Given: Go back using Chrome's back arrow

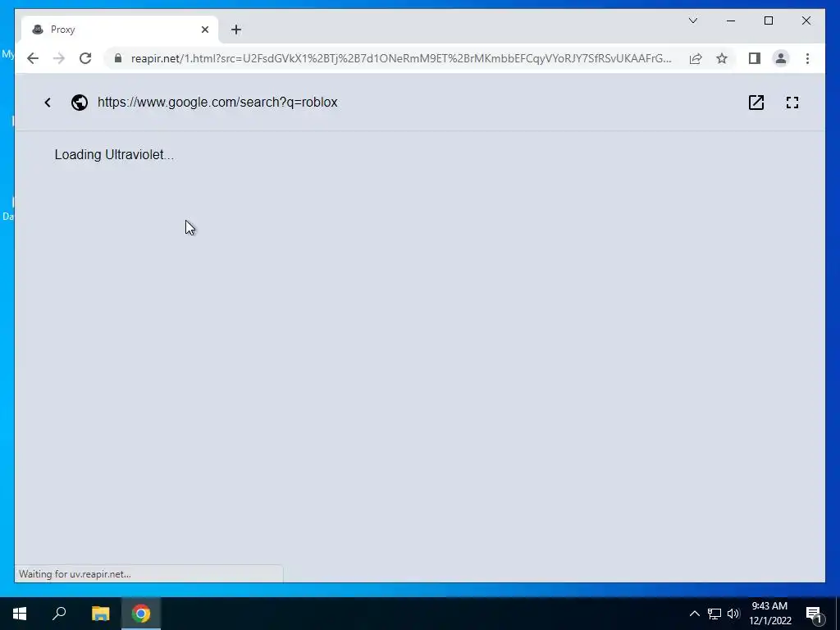Looking at the screenshot, I should [33, 58].
